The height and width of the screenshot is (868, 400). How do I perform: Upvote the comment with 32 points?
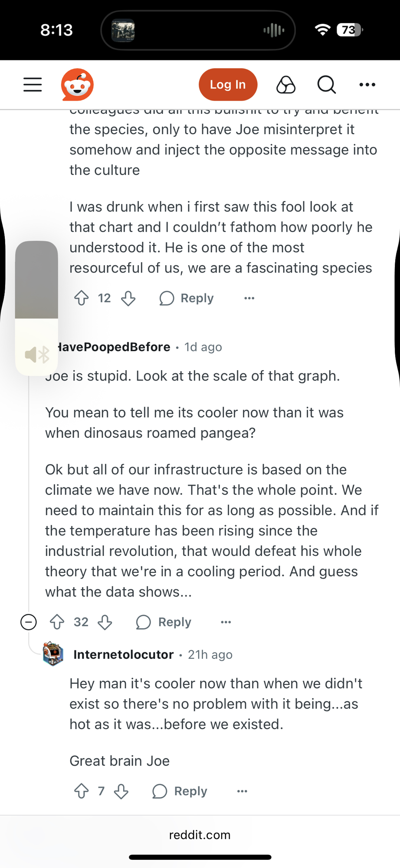pyautogui.click(x=57, y=622)
